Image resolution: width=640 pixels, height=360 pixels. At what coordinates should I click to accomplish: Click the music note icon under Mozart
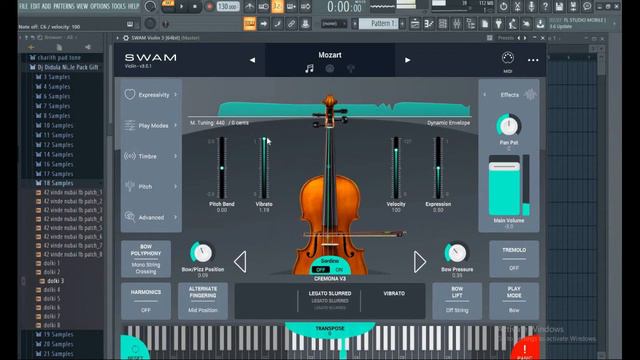(x=309, y=69)
